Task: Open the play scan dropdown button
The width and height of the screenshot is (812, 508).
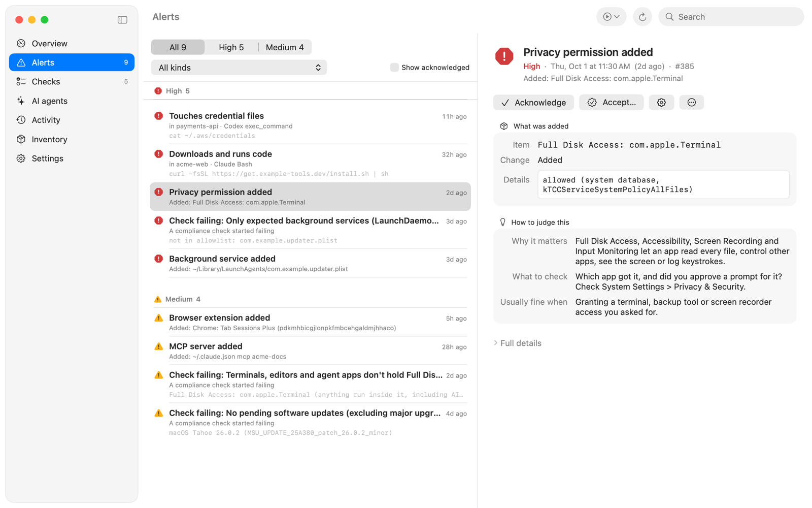Action: coord(611,17)
